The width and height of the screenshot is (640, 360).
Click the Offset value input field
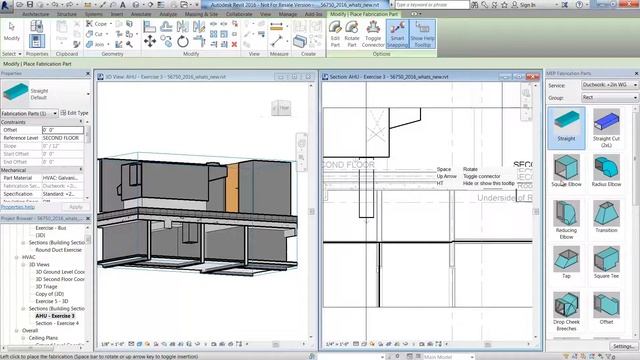click(63, 130)
